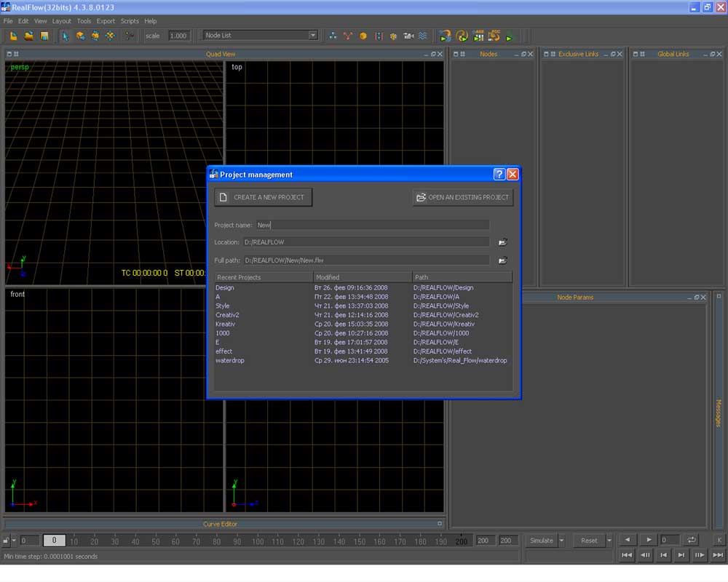Image resolution: width=728 pixels, height=582 pixels.
Task: Select the arrow selection tool
Action: [x=66, y=36]
